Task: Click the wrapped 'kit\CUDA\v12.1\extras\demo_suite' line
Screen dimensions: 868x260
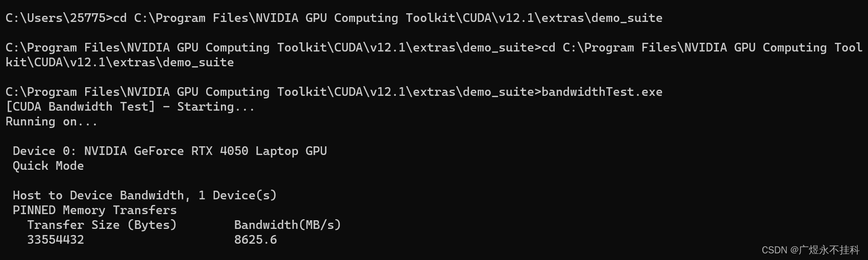Action: click(x=120, y=62)
